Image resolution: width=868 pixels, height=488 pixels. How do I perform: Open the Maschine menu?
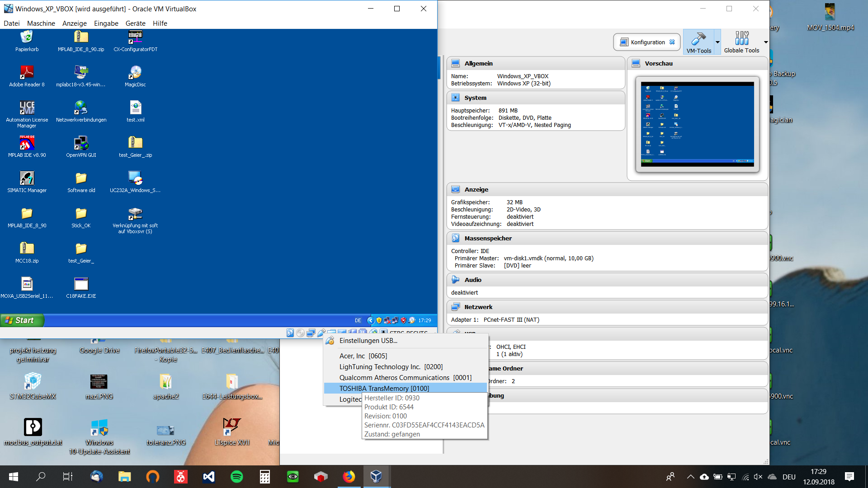tap(41, 23)
